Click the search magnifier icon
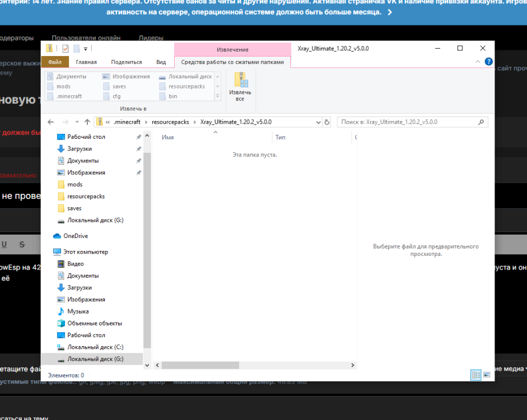The width and height of the screenshot is (527, 420). point(481,122)
